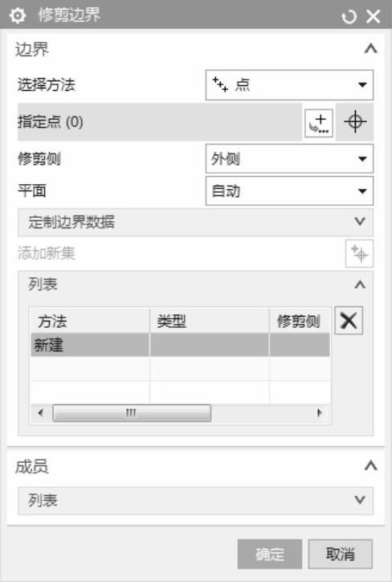
Task: Select the 新建 row in the list
Action: [x=180, y=345]
